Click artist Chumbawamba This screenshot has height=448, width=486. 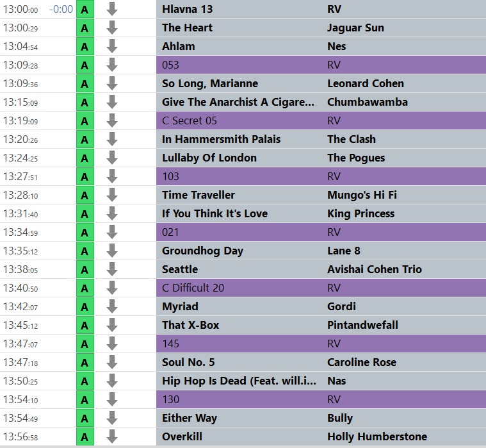368,102
